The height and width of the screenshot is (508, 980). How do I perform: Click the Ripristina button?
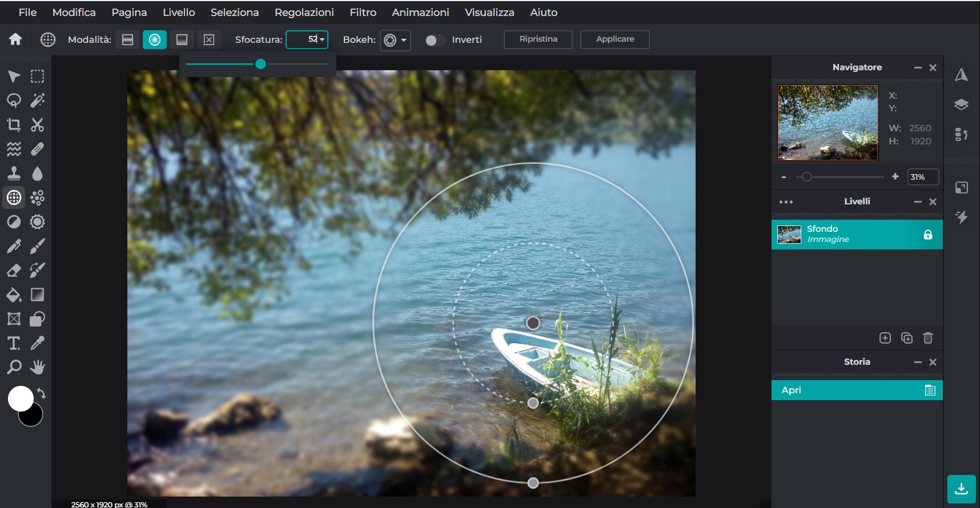(538, 39)
